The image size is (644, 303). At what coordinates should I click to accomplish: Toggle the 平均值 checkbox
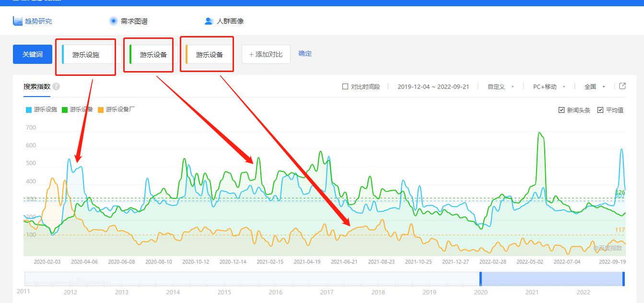600,110
